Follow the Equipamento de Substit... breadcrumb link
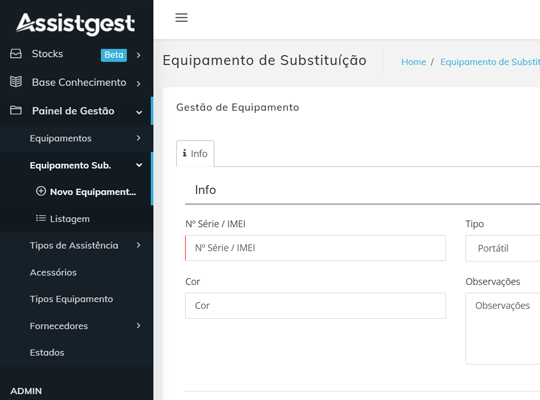540x400 pixels. 490,62
